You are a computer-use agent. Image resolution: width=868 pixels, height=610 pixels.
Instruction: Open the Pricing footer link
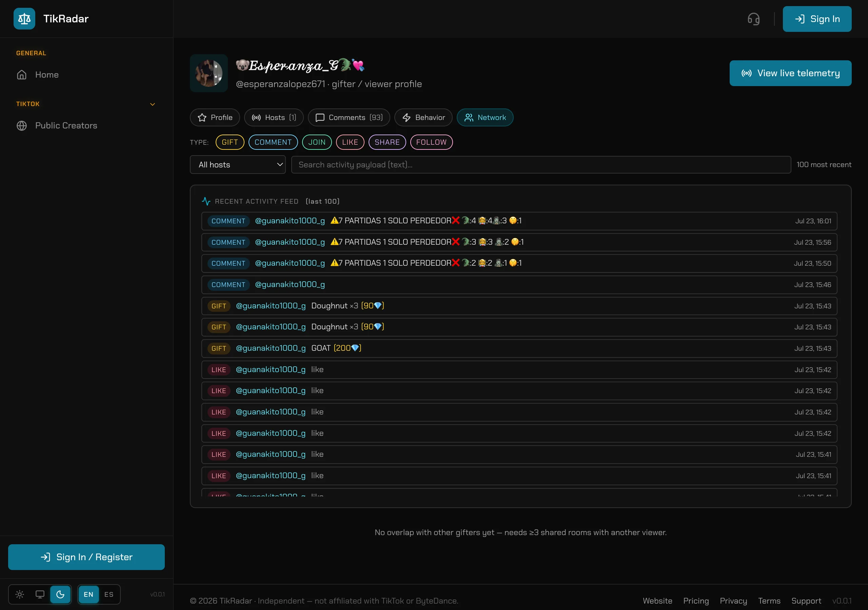click(696, 601)
